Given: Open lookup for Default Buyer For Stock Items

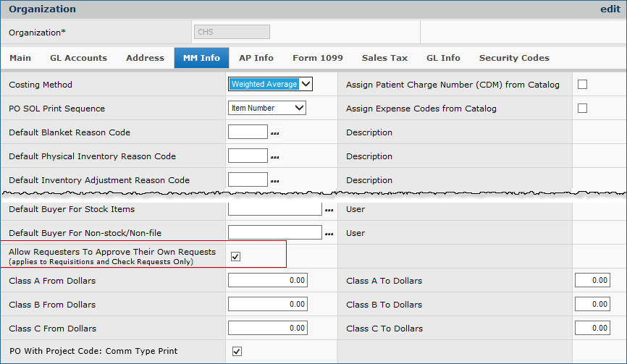Looking at the screenshot, I should tap(329, 210).
